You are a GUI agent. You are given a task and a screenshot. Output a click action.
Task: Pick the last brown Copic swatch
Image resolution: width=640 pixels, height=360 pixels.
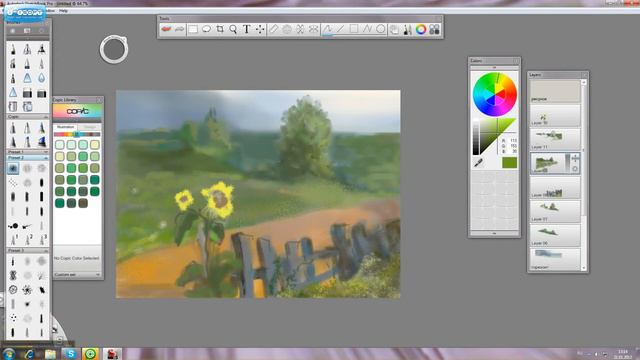pyautogui.click(x=83, y=203)
